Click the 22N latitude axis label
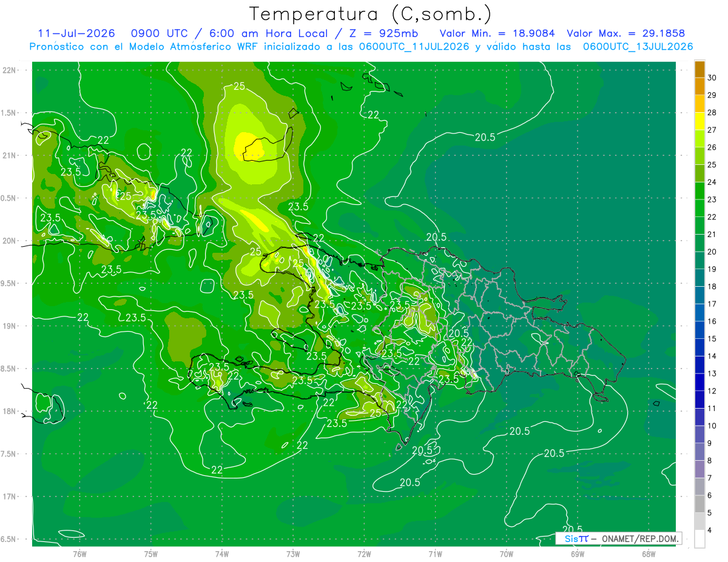Screen dimensions: 728x562 [x=9, y=70]
